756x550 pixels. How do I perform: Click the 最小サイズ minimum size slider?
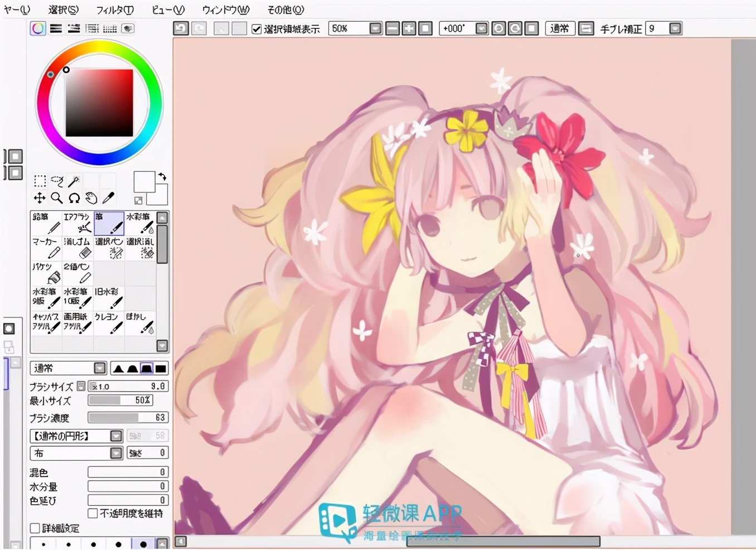[120, 400]
